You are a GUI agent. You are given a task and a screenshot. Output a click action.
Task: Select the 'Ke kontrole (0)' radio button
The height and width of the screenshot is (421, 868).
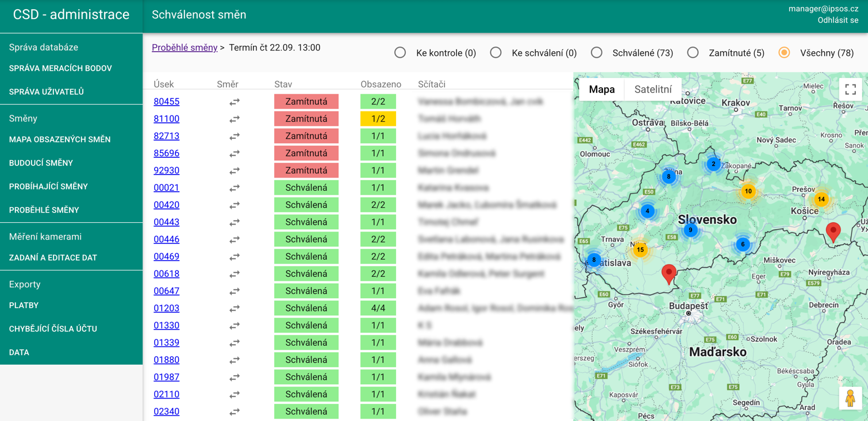click(x=400, y=53)
